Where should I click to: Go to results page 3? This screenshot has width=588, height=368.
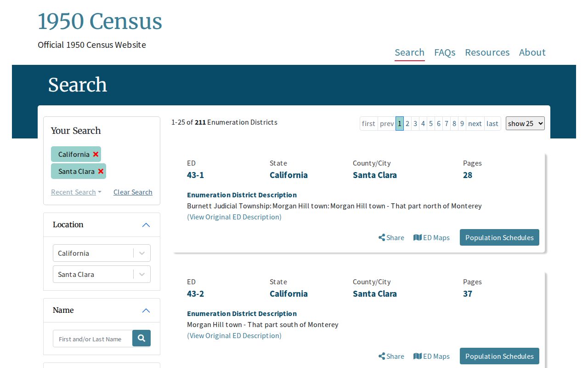click(x=415, y=123)
